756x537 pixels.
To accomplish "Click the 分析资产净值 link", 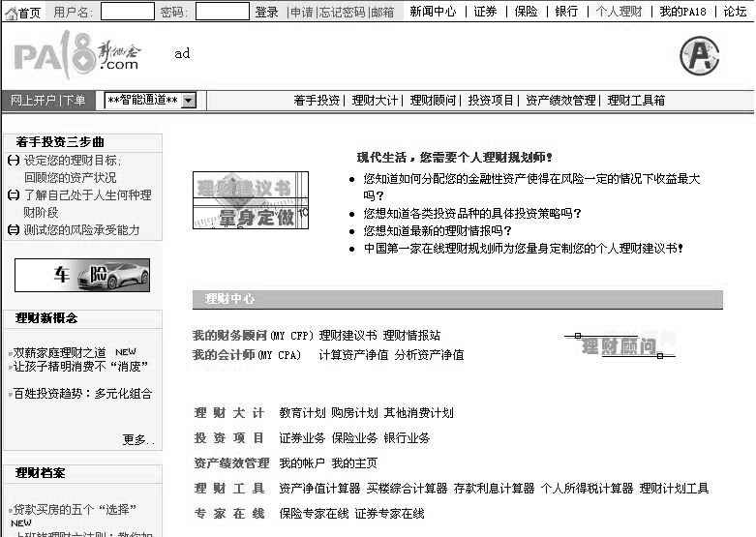I will coord(429,355).
